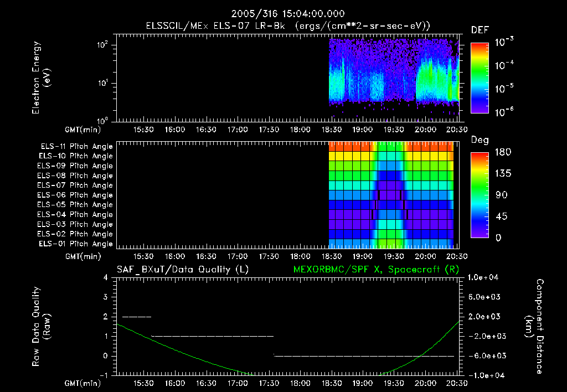Click the green MEXORBMC/SPF X, Spacecraft (R) title

pyautogui.click(x=376, y=270)
